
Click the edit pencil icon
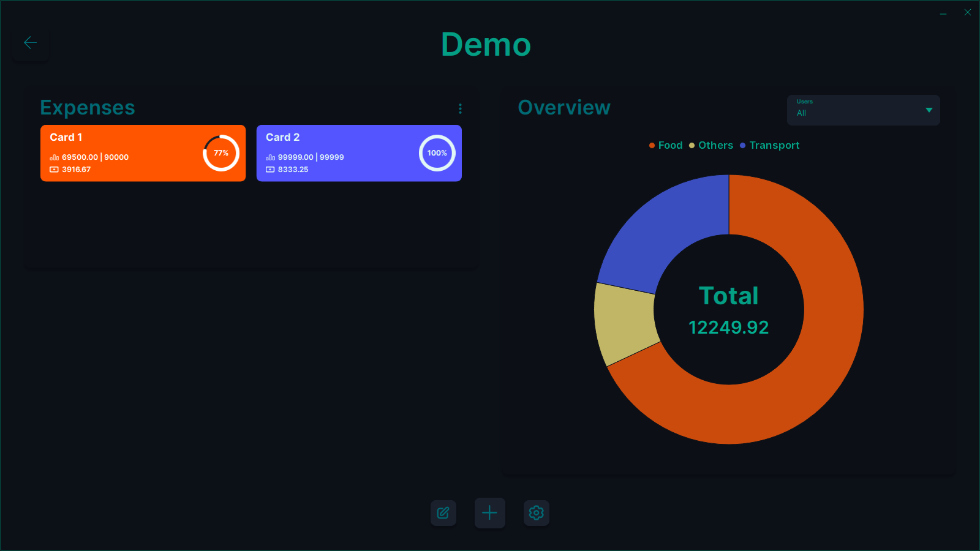point(443,513)
